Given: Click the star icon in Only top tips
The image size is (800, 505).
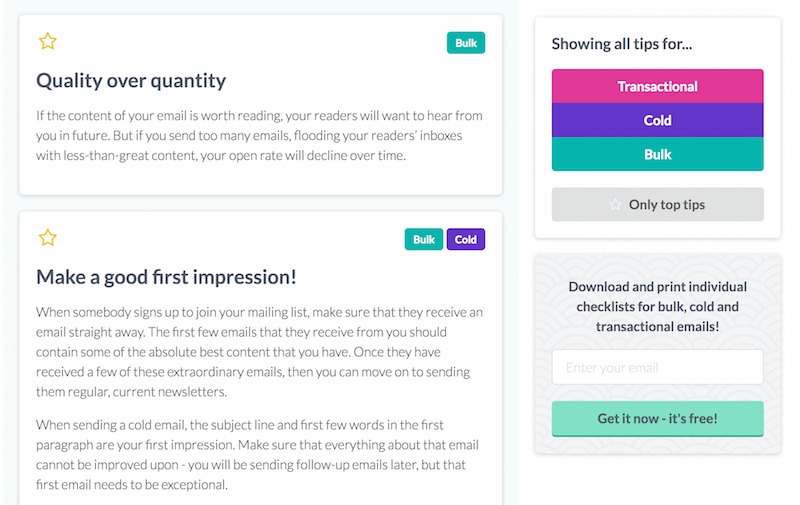Looking at the screenshot, I should [615, 205].
